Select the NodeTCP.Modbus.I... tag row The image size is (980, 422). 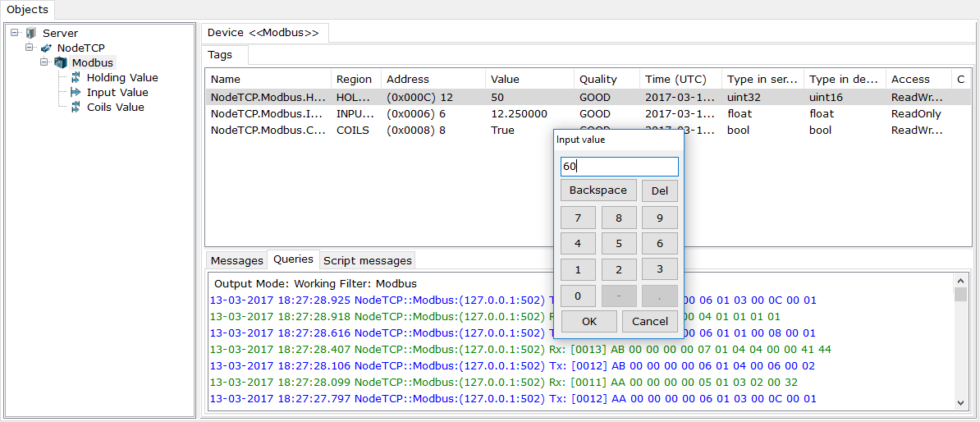(x=588, y=114)
